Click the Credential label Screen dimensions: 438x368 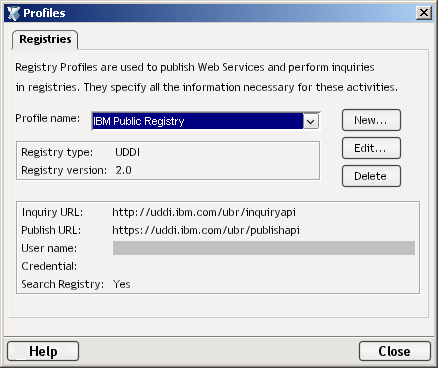click(49, 266)
